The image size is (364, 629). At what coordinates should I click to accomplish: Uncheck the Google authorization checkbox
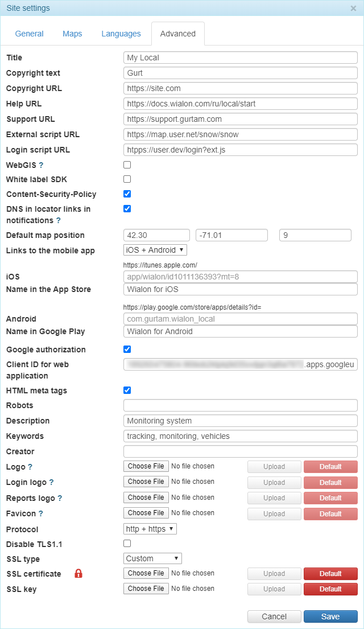tap(127, 349)
